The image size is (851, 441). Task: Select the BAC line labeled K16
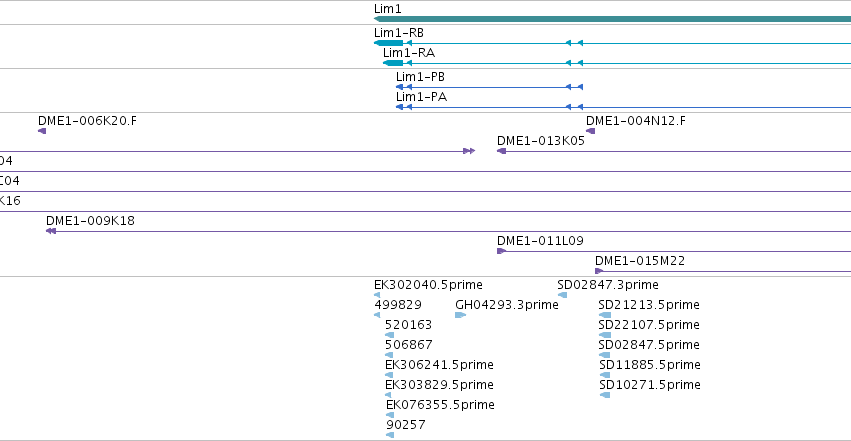pos(426,212)
